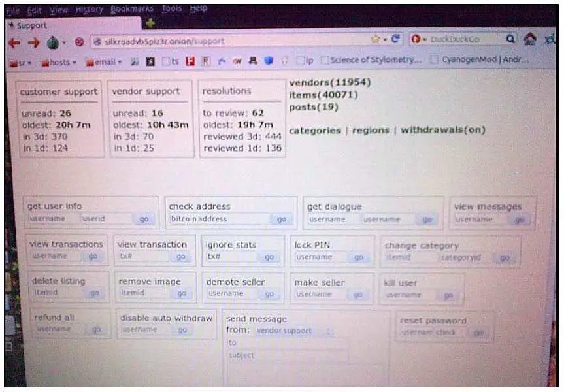The height and width of the screenshot is (392, 564).
Task: Click the "categories" link
Action: pos(314,130)
